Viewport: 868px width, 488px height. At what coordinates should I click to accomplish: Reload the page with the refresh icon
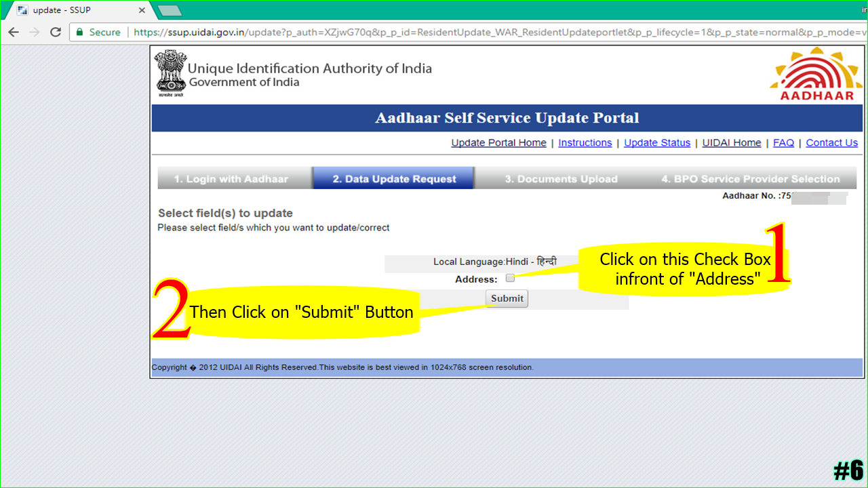(56, 32)
